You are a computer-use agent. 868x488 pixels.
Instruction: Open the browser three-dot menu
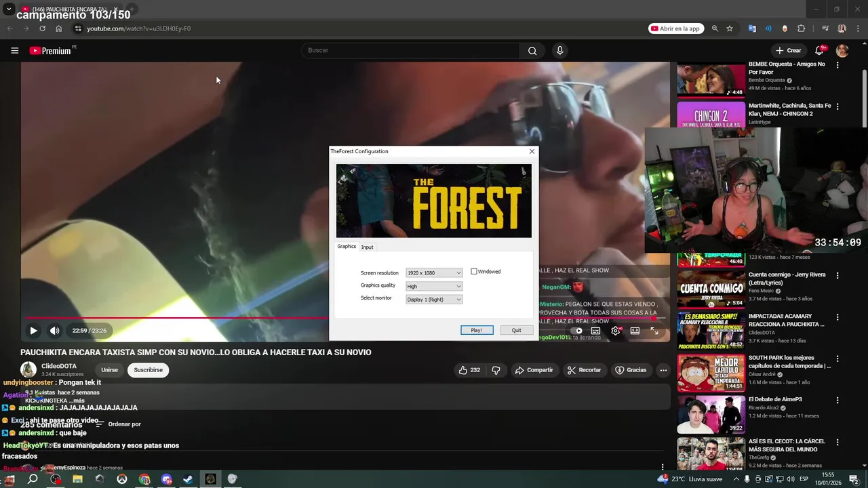click(x=857, y=28)
